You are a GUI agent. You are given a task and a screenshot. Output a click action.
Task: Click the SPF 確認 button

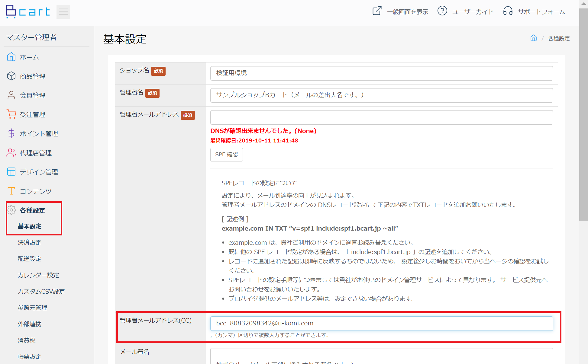pyautogui.click(x=227, y=155)
